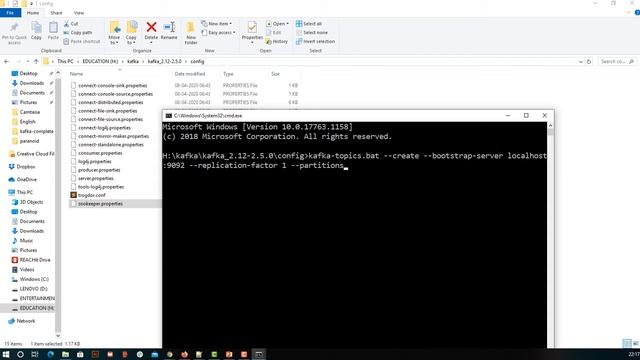Open the File tab

click(10, 13)
